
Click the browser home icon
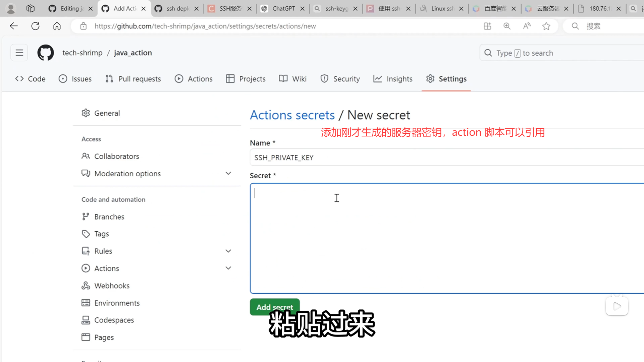[57, 26]
